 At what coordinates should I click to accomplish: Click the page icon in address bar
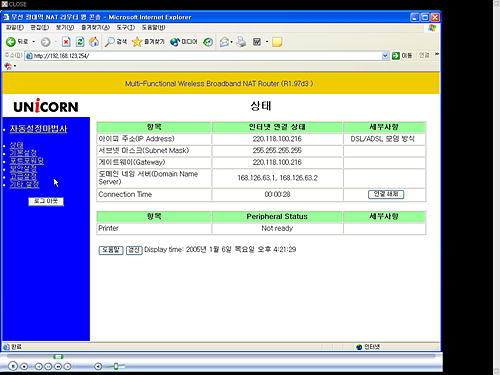[x=29, y=56]
